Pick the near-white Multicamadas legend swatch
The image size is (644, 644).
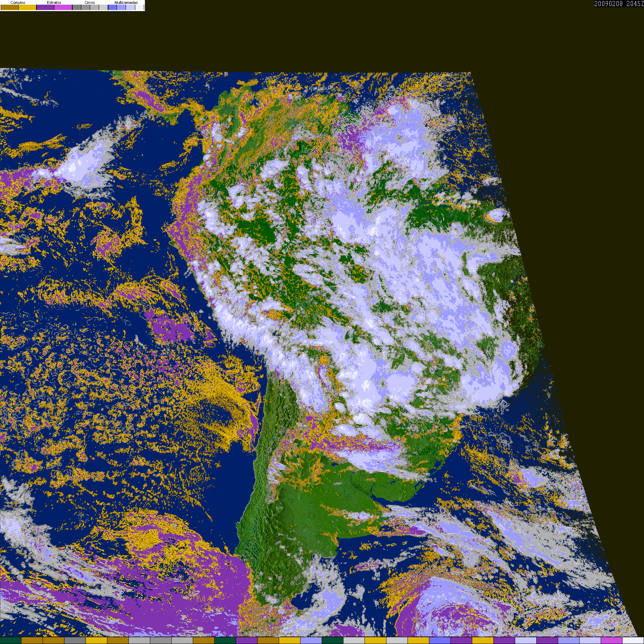click(140, 7)
